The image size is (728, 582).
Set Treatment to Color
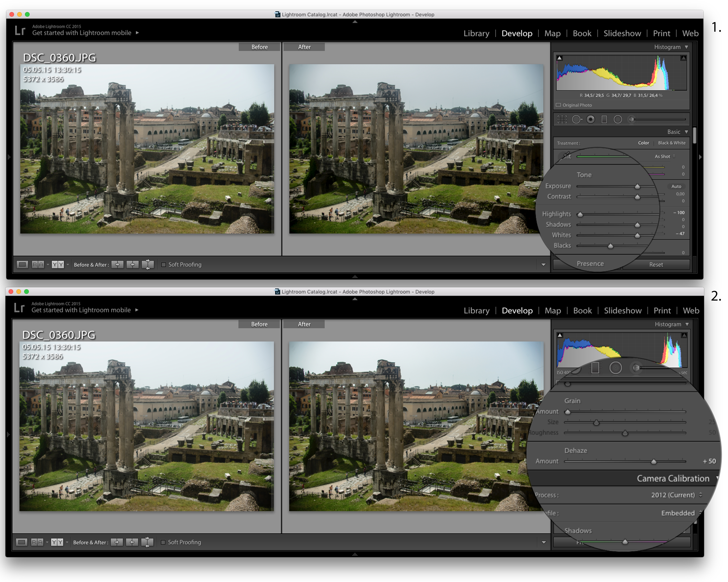pyautogui.click(x=644, y=143)
